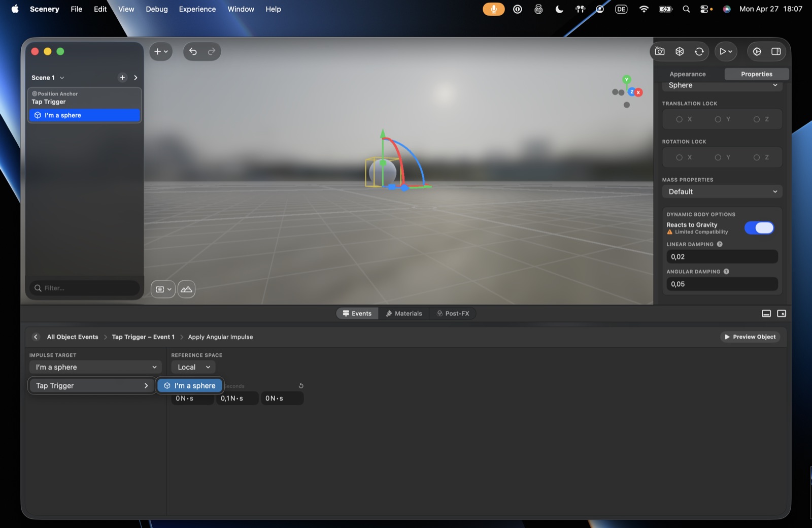Click the 3D cube view icon
Viewport: 812px width, 528px height.
pos(680,51)
